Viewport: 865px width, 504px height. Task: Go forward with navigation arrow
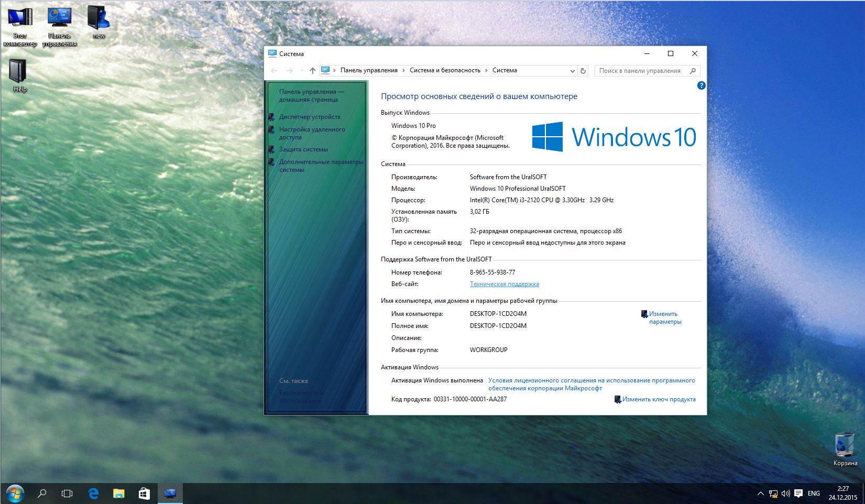289,71
